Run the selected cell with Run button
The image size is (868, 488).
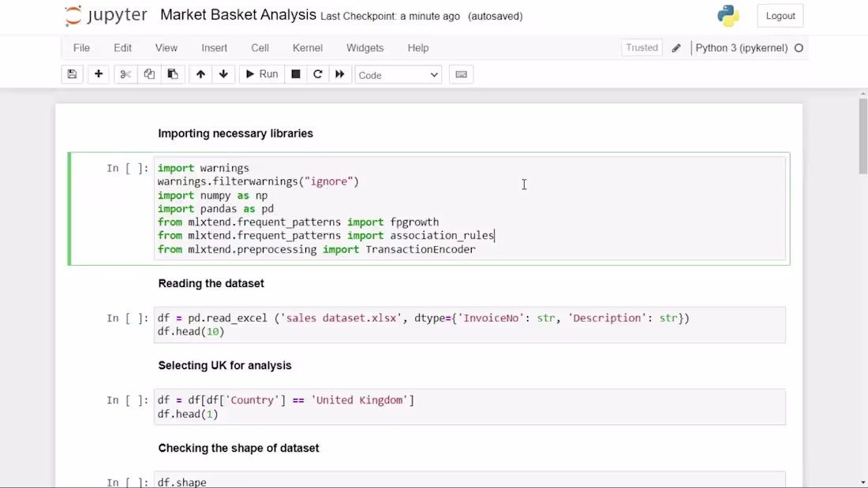click(x=260, y=73)
